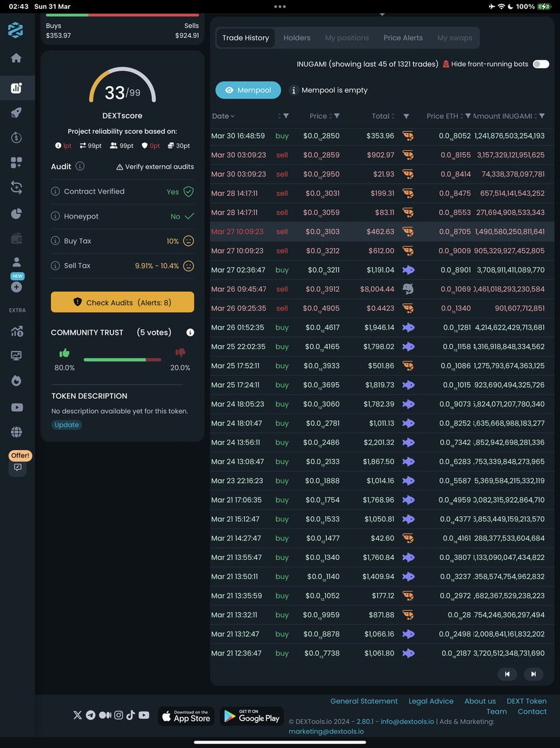
Task: Sort by Price column arrows
Action: pyautogui.click(x=330, y=116)
